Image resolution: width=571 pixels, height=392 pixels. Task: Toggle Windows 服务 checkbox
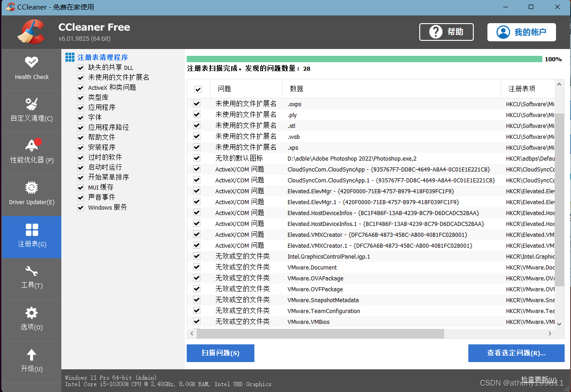point(80,207)
